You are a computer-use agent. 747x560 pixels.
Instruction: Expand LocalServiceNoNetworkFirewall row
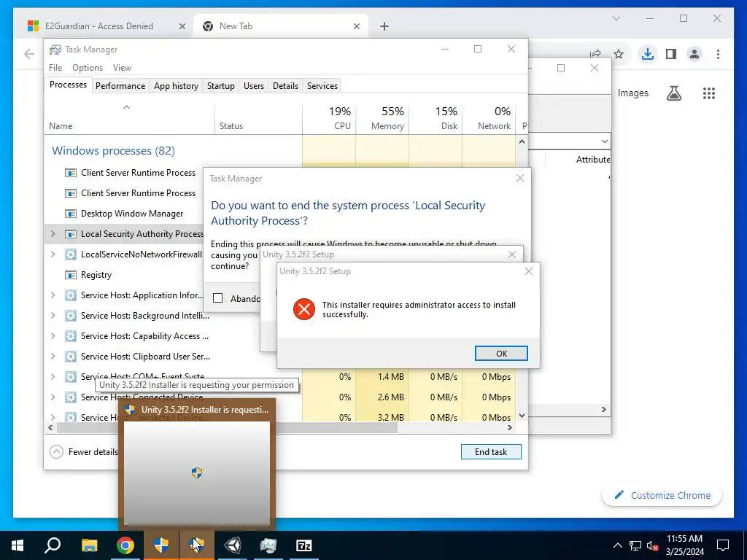(53, 254)
